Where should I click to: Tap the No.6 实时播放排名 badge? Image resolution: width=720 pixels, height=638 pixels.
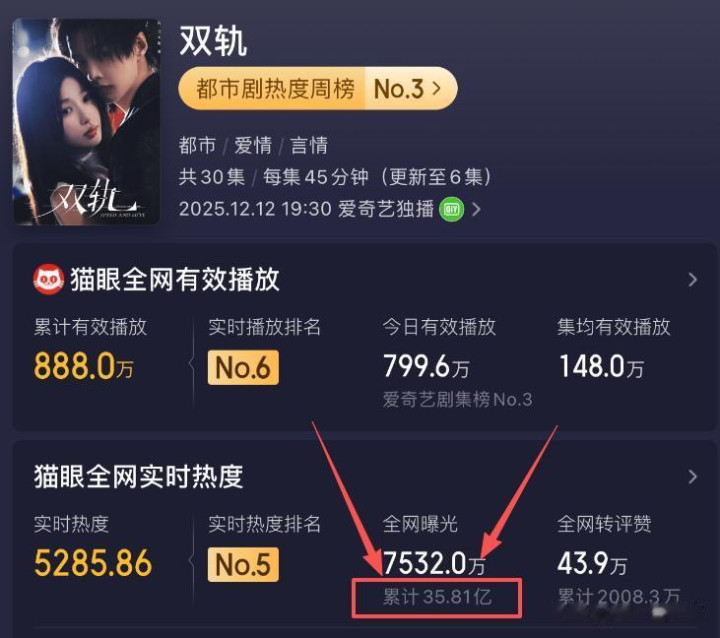243,367
